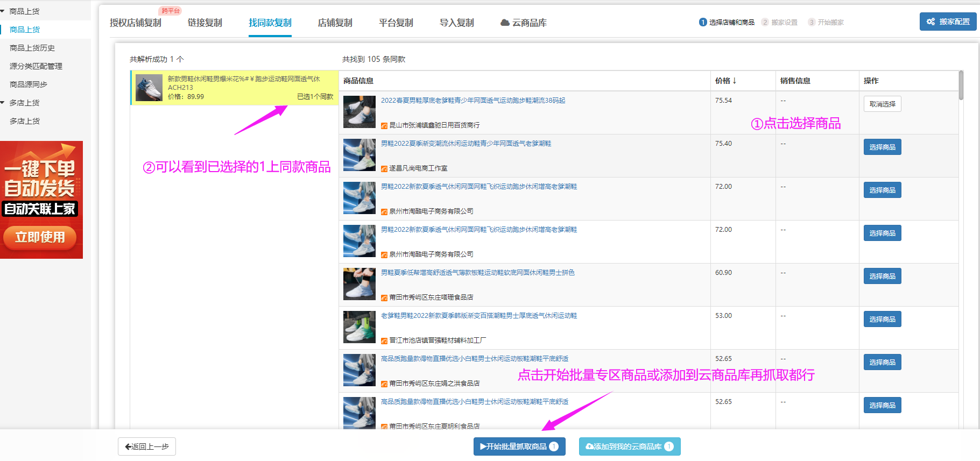Collapse the 多店上货 sidebar group
This screenshot has height=461, width=980.
3,103
